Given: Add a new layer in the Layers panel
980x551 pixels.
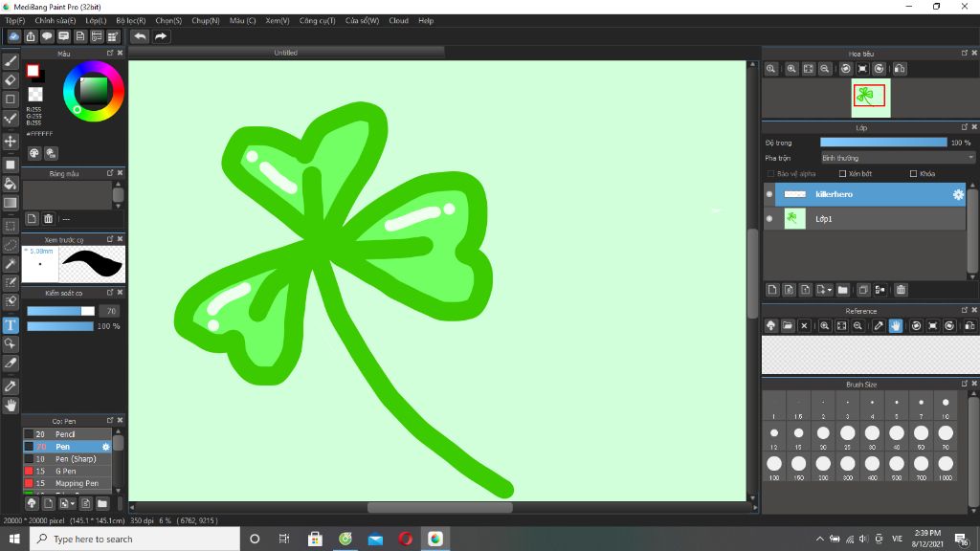Looking at the screenshot, I should point(772,290).
